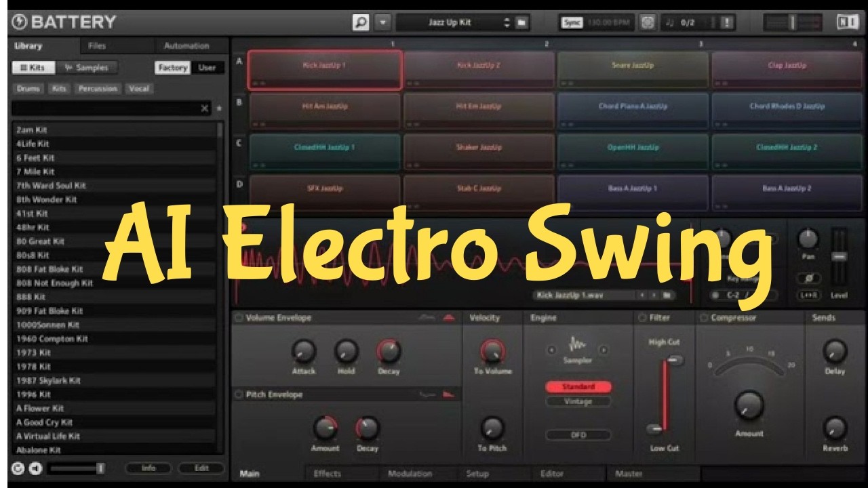Click the star favorites icon by search

[x=218, y=108]
